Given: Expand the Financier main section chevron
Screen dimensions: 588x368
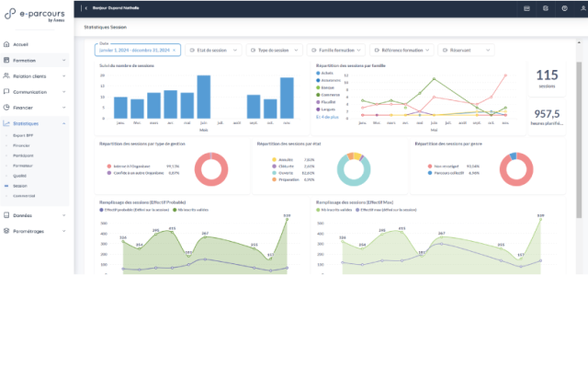Looking at the screenshot, I should tap(63, 108).
